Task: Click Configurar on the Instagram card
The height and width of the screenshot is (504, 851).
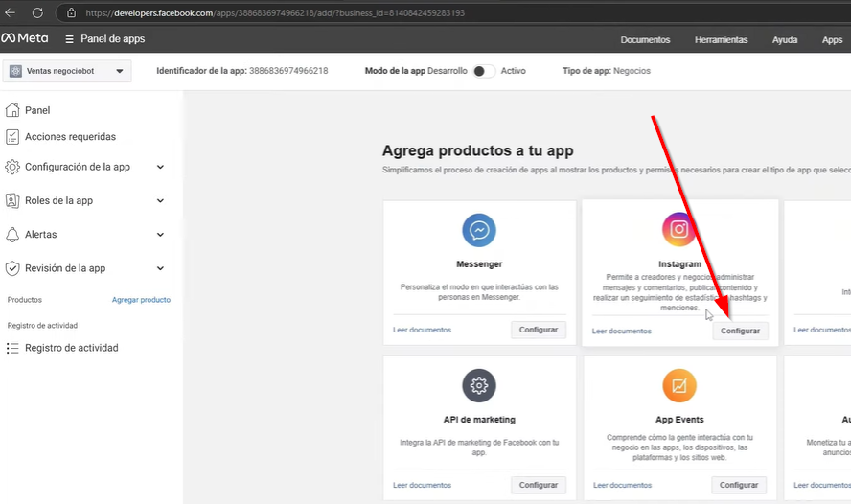Action: click(x=740, y=331)
